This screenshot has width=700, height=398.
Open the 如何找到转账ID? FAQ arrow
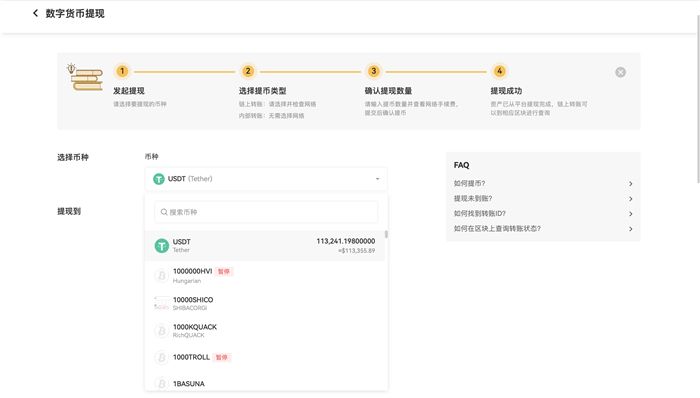[x=630, y=214]
